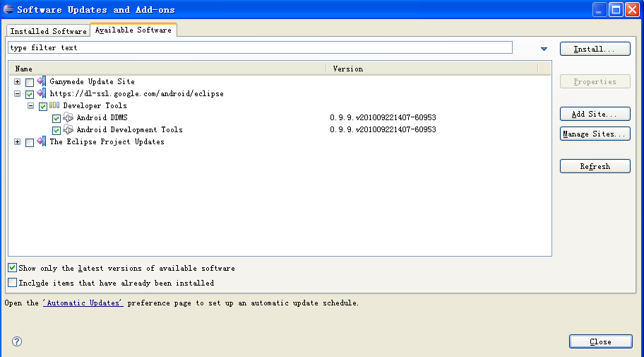Check The Eclipse Project Updates checkbox

click(x=30, y=142)
